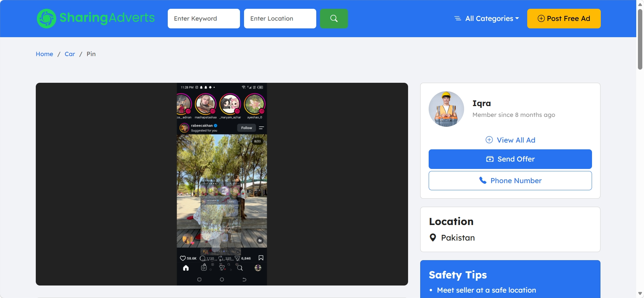Viewport: 644px width, 298px height.
Task: Click the Pin breadcrumb text
Action: 91,54
